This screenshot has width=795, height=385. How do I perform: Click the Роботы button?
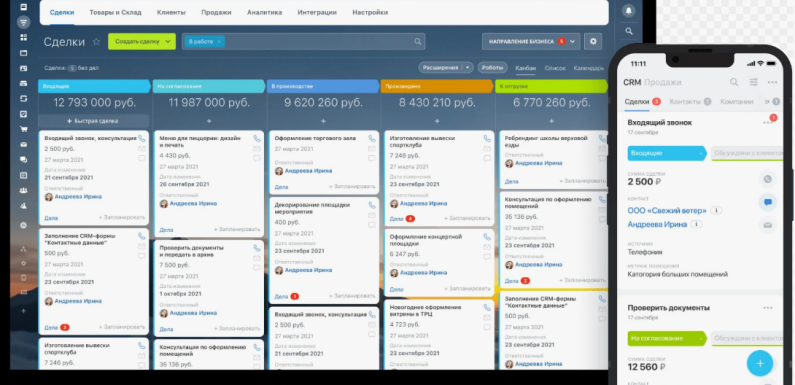tap(492, 67)
